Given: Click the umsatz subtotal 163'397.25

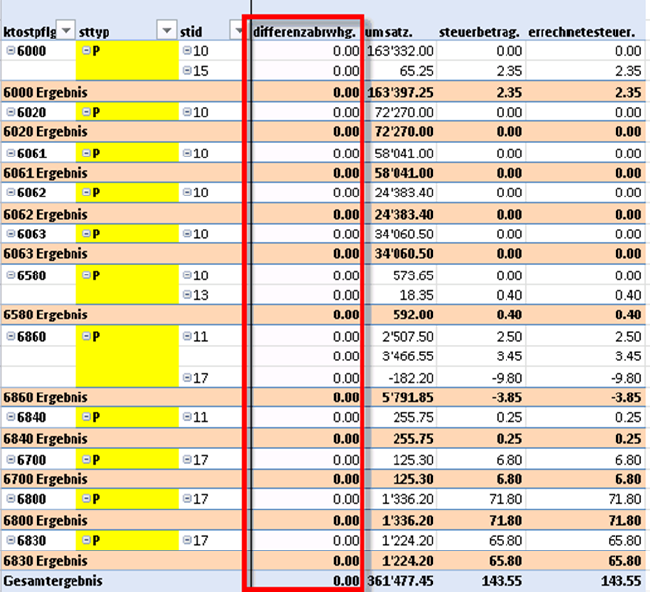Looking at the screenshot, I should click(400, 92).
